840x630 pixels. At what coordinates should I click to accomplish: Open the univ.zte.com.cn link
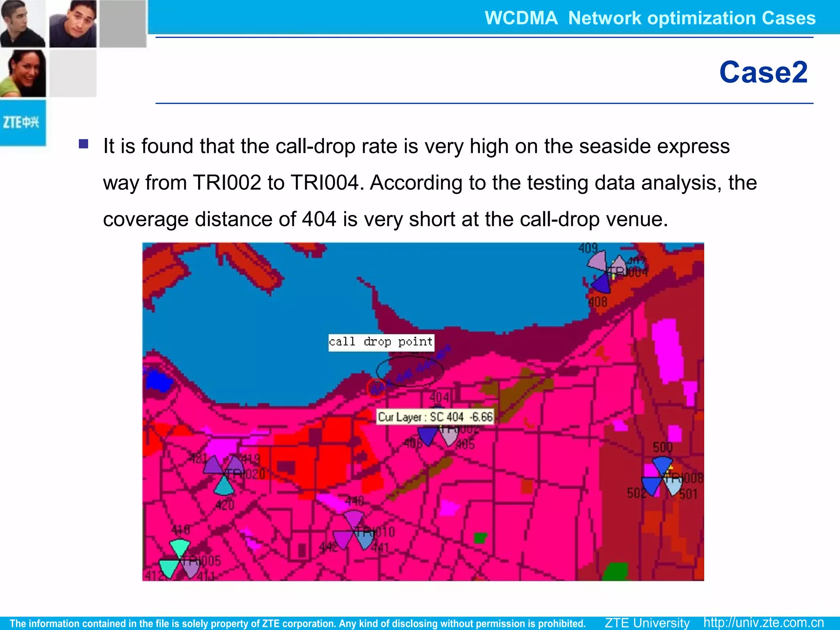click(x=764, y=622)
